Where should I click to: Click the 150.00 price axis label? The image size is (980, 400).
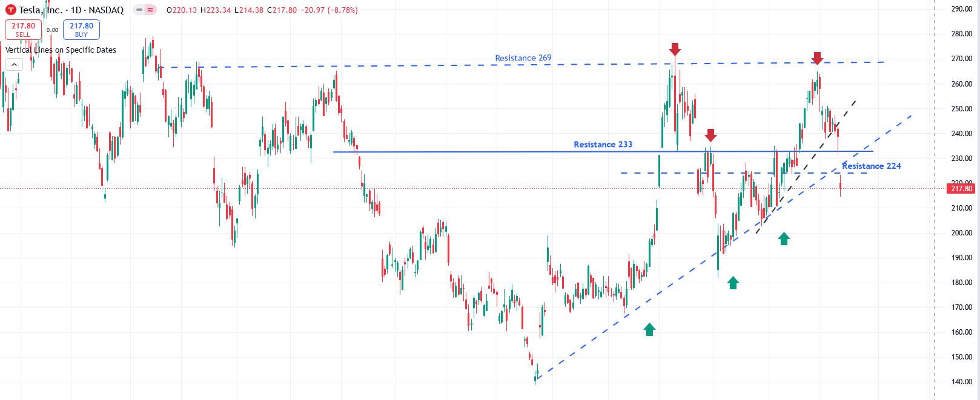coord(961,357)
